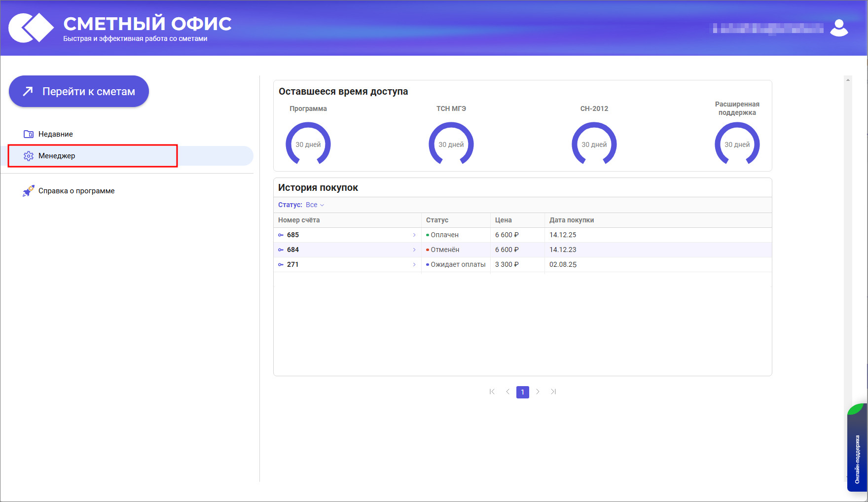Click the key icon for invoice 685

click(281, 235)
